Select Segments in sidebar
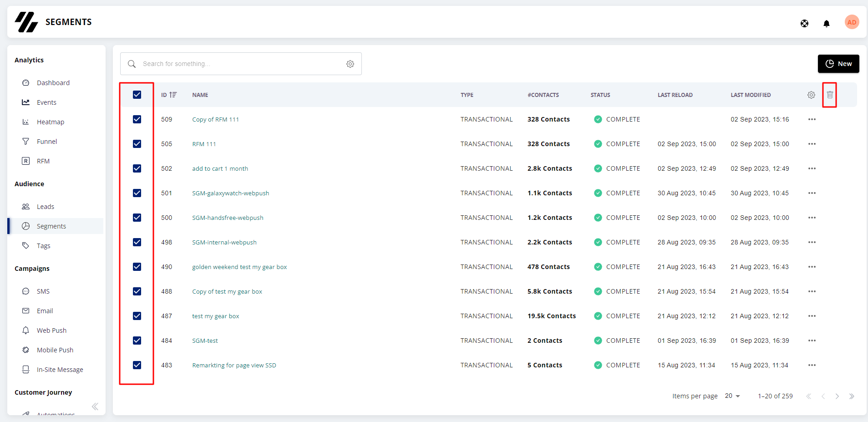This screenshot has height=422, width=868. pos(56,226)
